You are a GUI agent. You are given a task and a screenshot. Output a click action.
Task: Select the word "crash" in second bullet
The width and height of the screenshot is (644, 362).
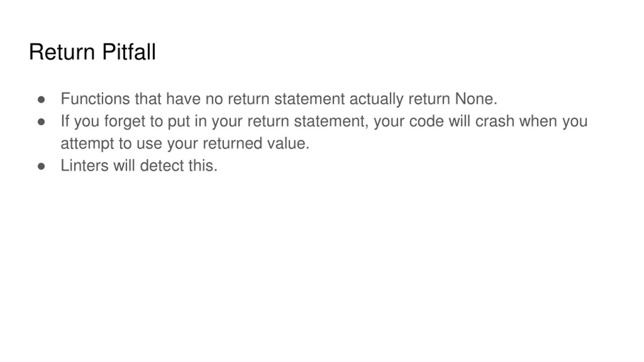click(495, 121)
